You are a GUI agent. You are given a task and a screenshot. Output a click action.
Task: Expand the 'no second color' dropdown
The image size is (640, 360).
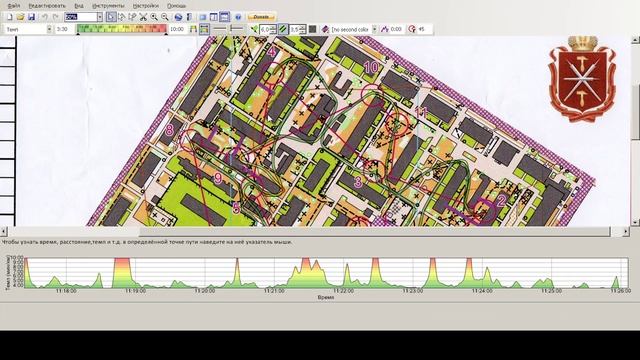[374, 29]
